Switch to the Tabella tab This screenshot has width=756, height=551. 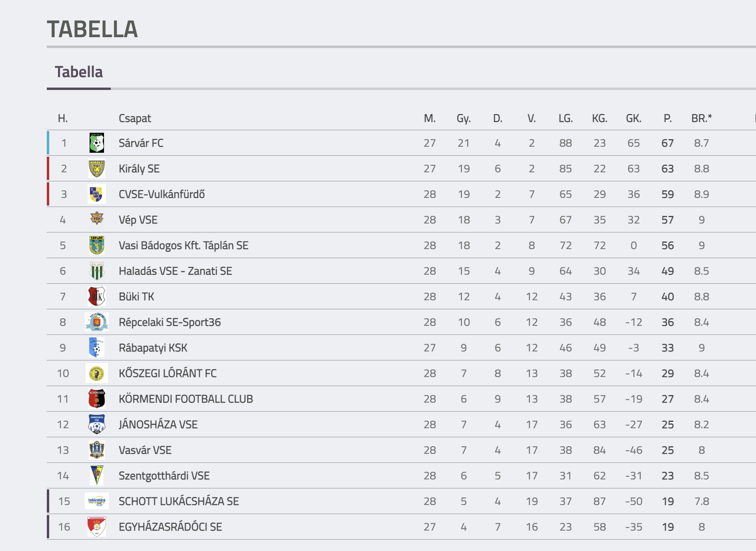[79, 72]
